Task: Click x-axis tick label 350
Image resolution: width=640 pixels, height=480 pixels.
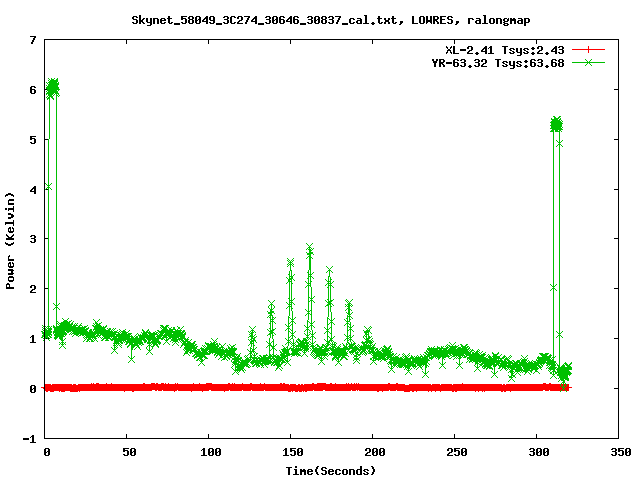Action: coord(621,452)
